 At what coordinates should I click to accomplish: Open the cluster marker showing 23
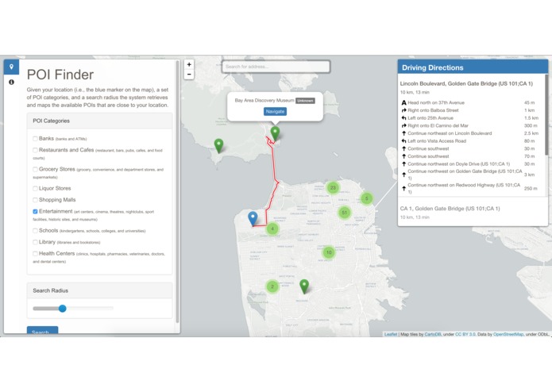pyautogui.click(x=333, y=187)
